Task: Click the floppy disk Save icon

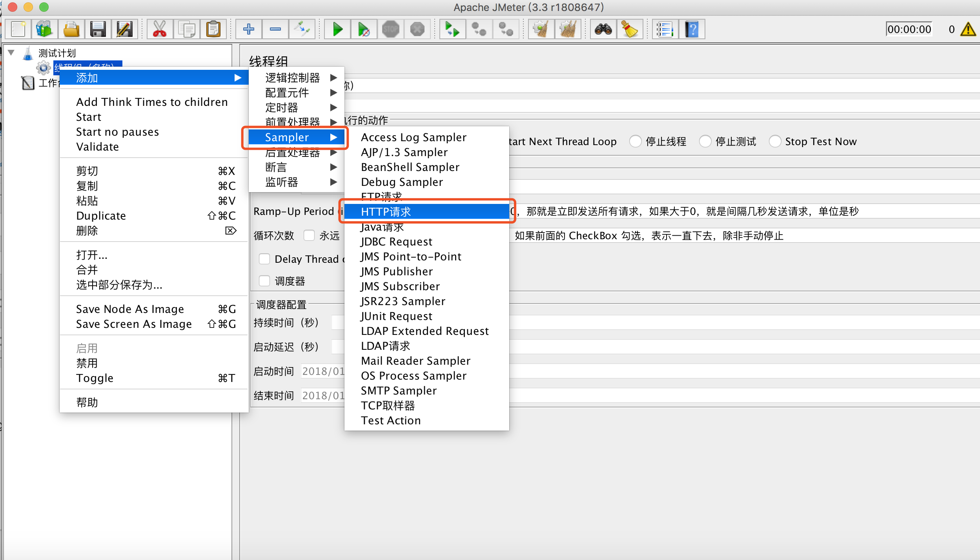Action: click(x=98, y=29)
